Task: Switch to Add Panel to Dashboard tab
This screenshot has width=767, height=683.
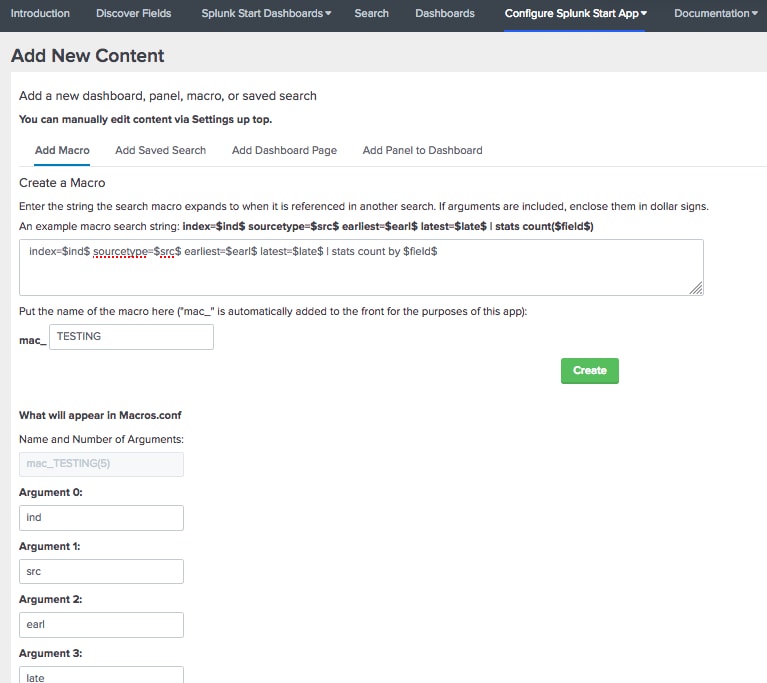Action: coord(423,150)
